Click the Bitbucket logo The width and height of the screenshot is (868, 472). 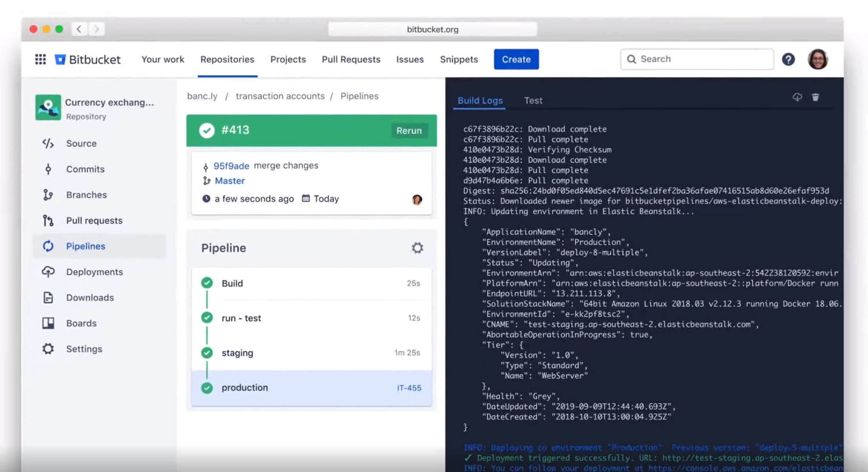point(88,59)
